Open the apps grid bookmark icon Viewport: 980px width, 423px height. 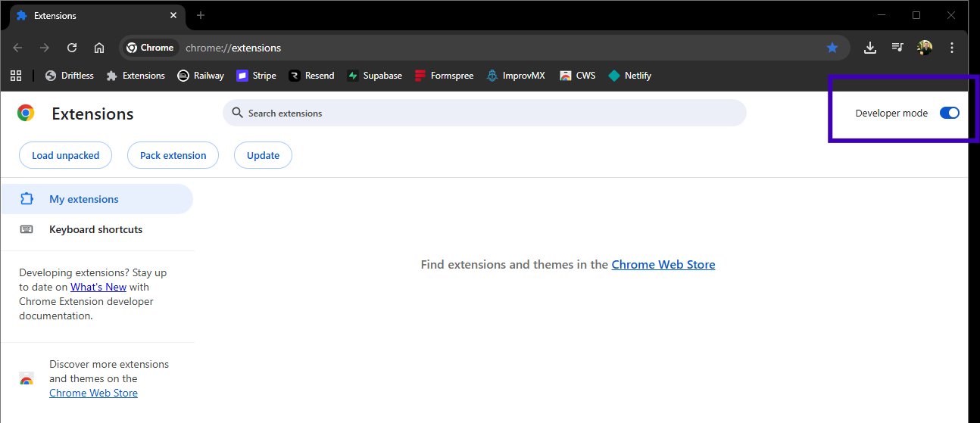pos(15,76)
